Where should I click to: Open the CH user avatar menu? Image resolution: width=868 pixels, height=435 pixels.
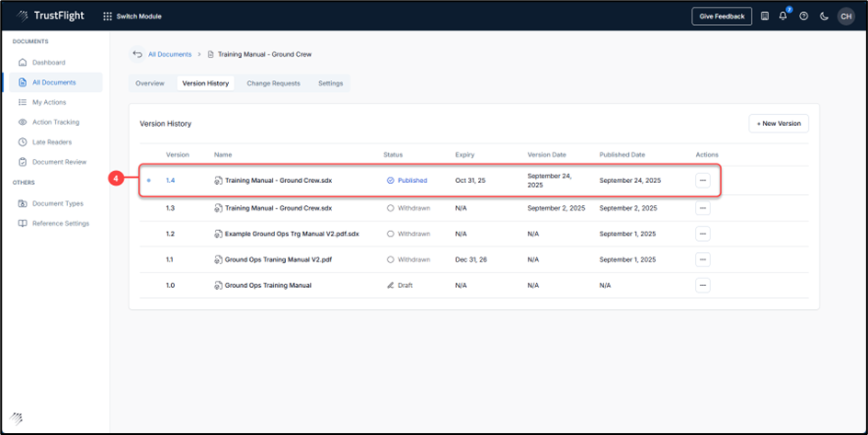pos(845,17)
